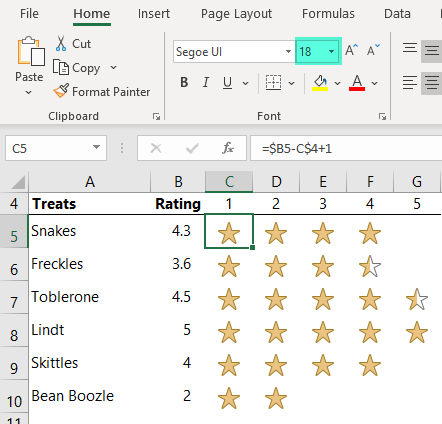
Task: Expand font color palette arrow
Action: tap(375, 83)
